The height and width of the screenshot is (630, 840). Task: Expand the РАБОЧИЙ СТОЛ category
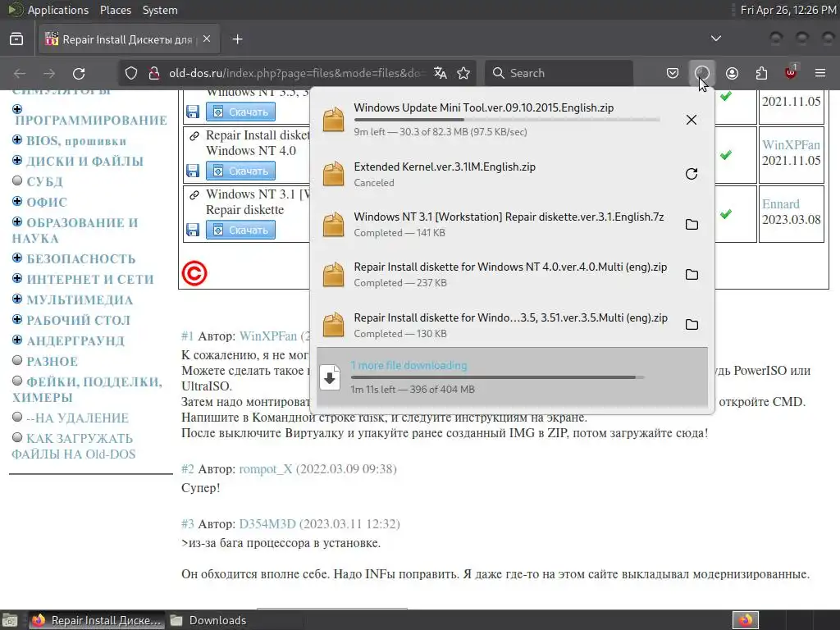click(17, 319)
